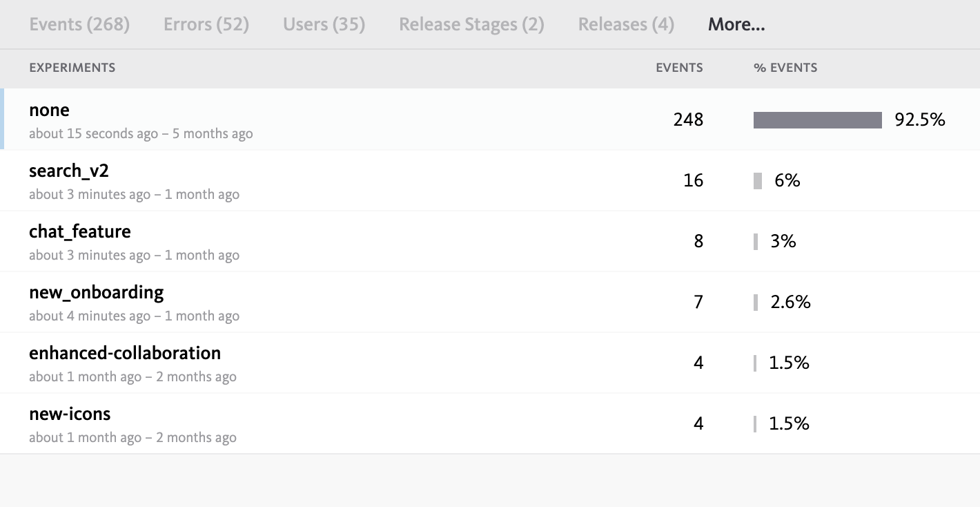Select the 'none' experiment row

tap(490, 119)
